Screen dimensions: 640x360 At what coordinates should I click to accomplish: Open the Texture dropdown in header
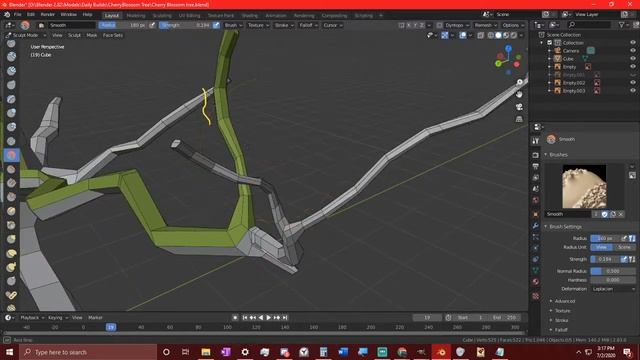[x=258, y=25]
